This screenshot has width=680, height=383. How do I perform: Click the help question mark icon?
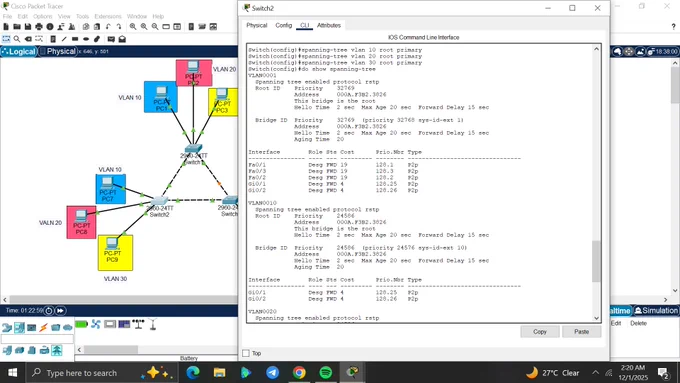pyautogui.click(x=673, y=27)
